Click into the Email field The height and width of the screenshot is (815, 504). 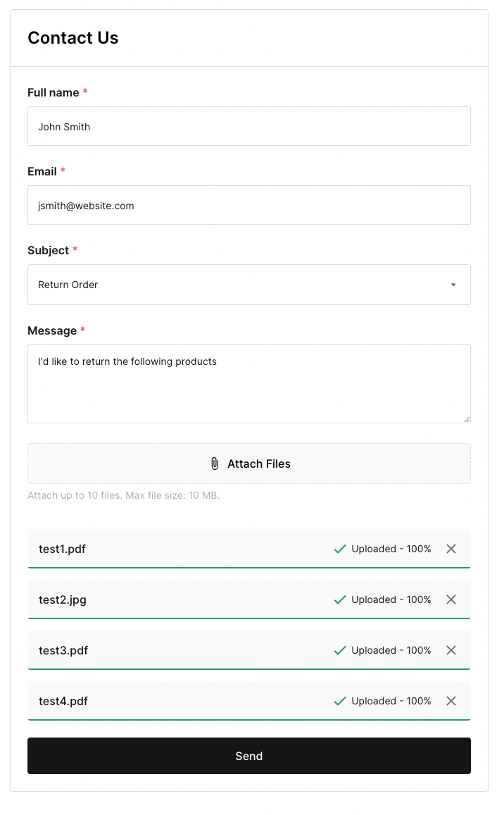coord(248,206)
